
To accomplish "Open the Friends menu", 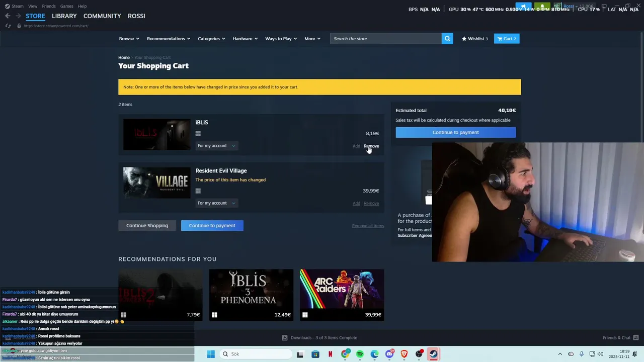I will click(x=49, y=6).
